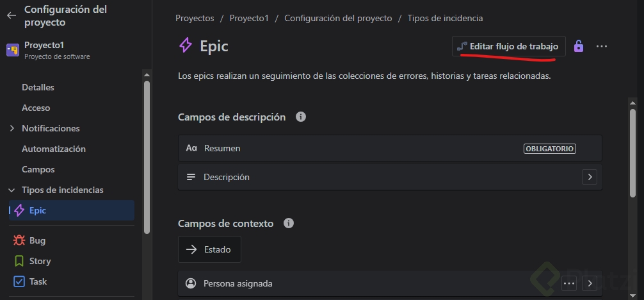Click the info icon next to Campos de descripción
This screenshot has height=300, width=644.
coord(301,117)
